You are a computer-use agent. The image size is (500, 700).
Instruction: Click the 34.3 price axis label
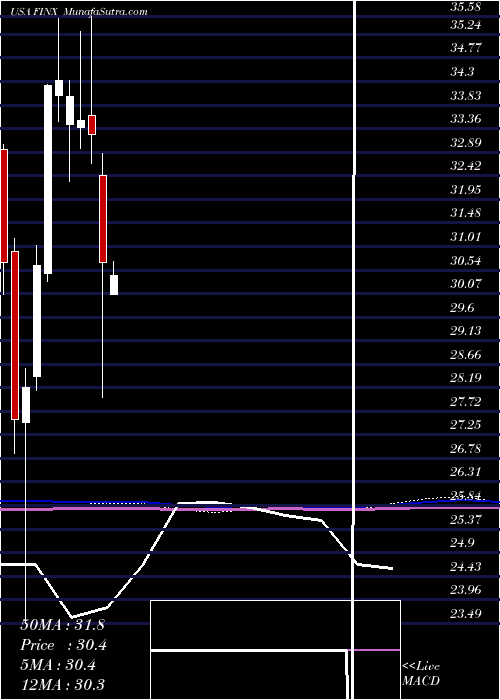pos(463,71)
